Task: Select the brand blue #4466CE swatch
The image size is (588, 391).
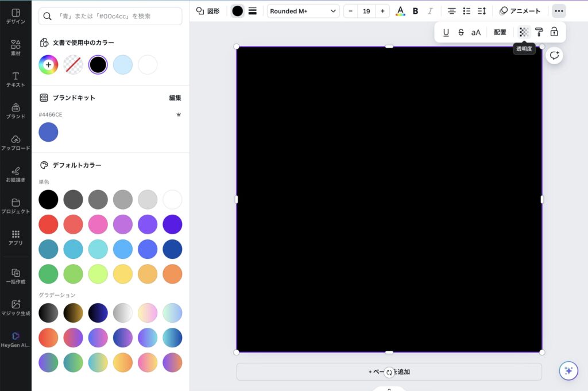Action: 48,132
